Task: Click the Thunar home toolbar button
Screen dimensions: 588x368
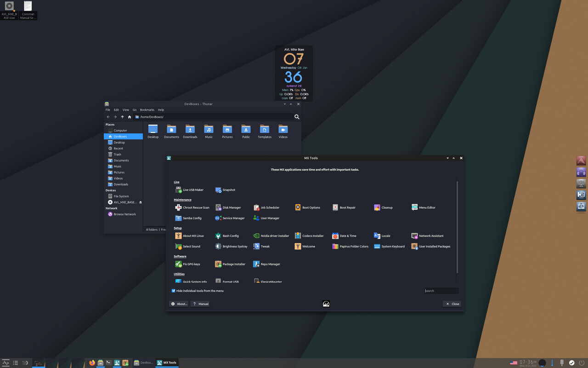Action: [x=130, y=117]
